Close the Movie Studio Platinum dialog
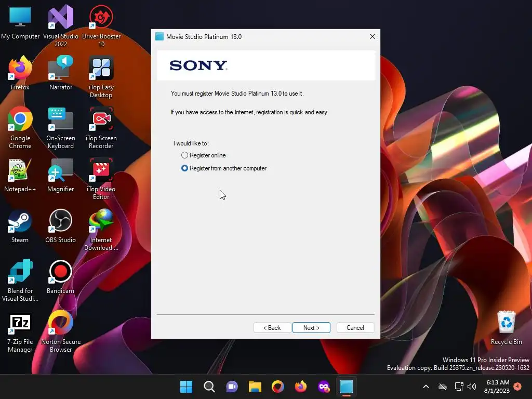The height and width of the screenshot is (399, 532). pos(372,36)
